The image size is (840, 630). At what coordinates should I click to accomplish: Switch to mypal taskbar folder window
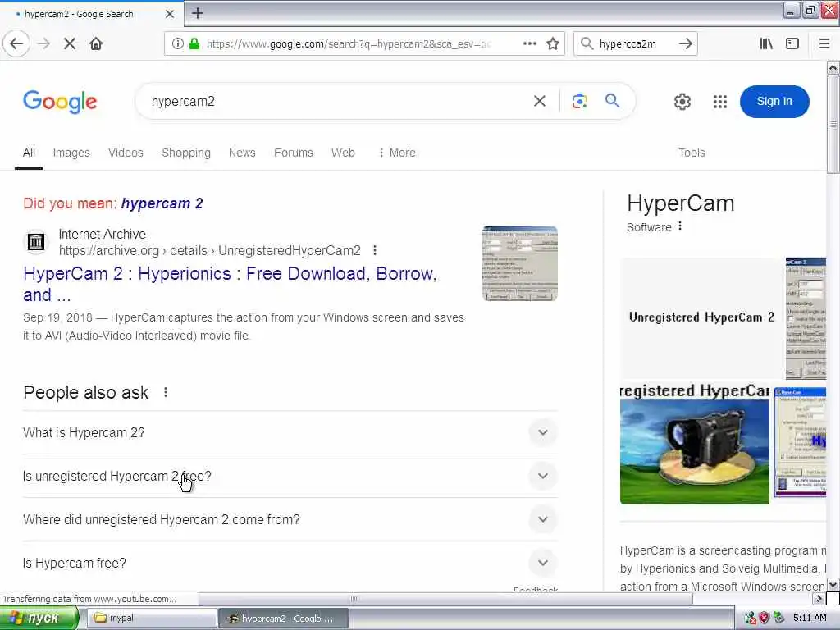pos(151,619)
